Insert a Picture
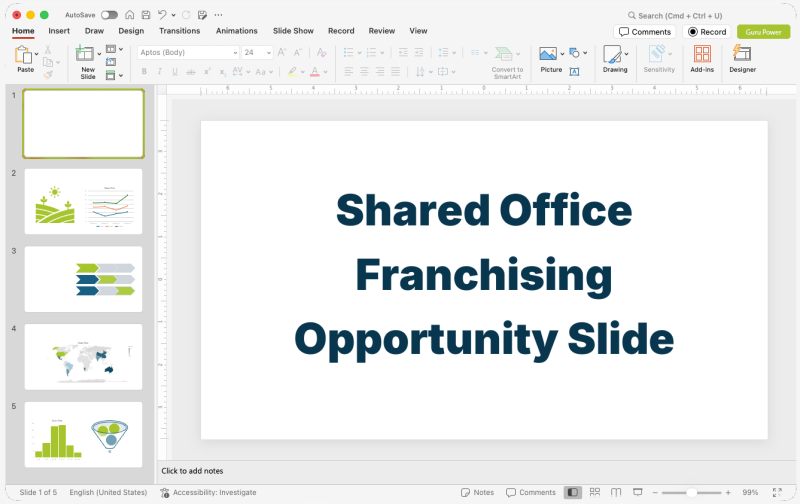800x504 pixels. click(551, 60)
